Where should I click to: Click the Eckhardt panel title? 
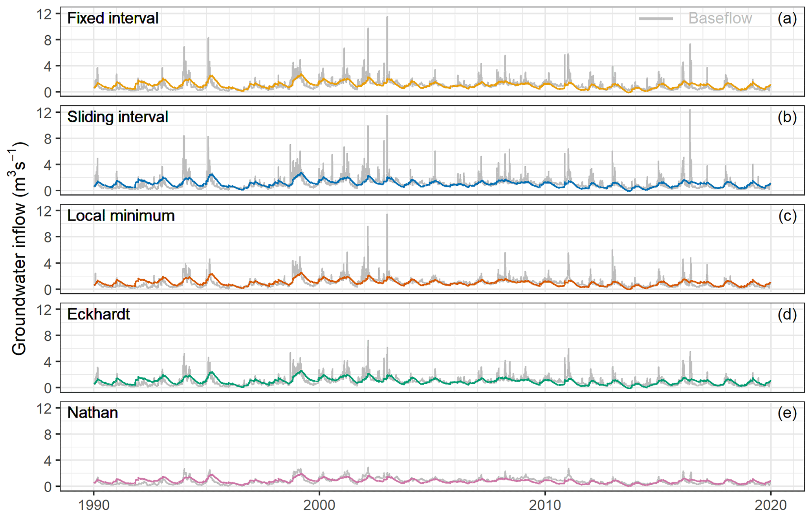(x=98, y=314)
